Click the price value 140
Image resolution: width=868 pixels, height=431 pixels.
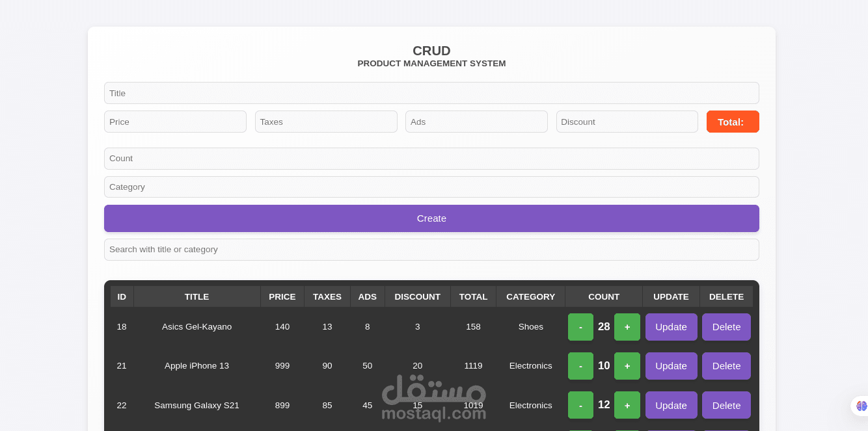pyautogui.click(x=282, y=327)
